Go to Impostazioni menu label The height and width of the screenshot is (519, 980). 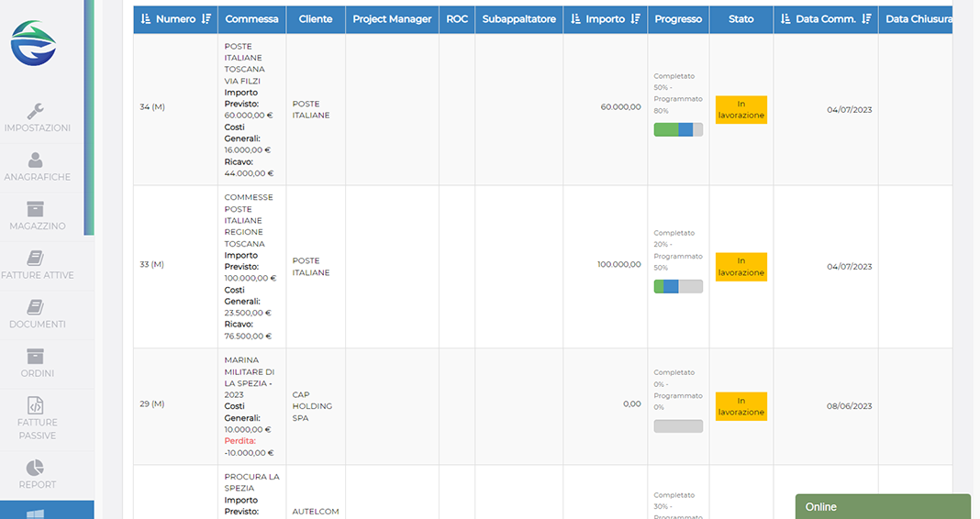[x=38, y=128]
